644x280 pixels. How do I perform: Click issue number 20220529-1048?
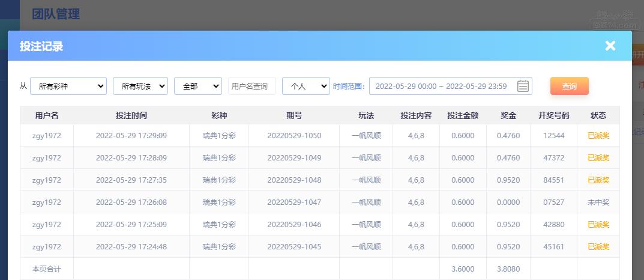(294, 180)
